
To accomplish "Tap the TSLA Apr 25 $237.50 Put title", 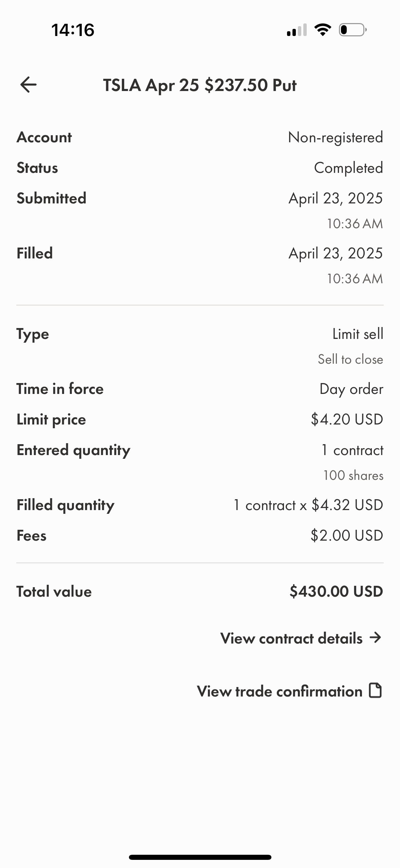I will click(200, 85).
